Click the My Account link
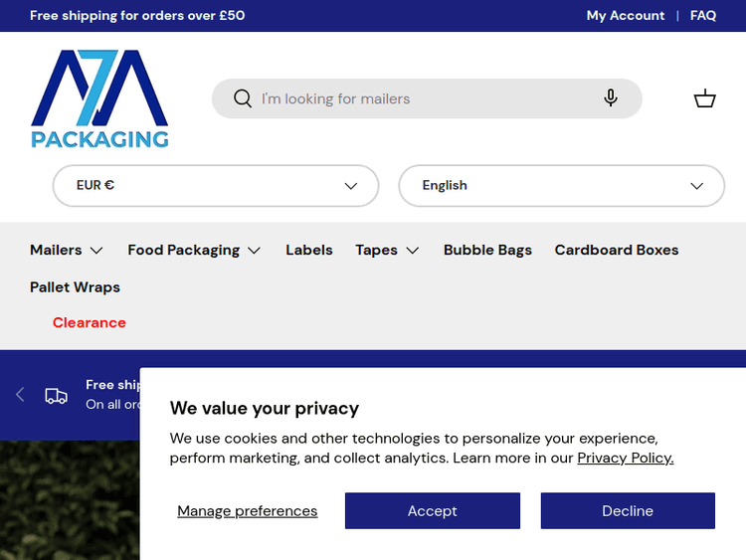Image resolution: width=746 pixels, height=560 pixels. [x=625, y=16]
